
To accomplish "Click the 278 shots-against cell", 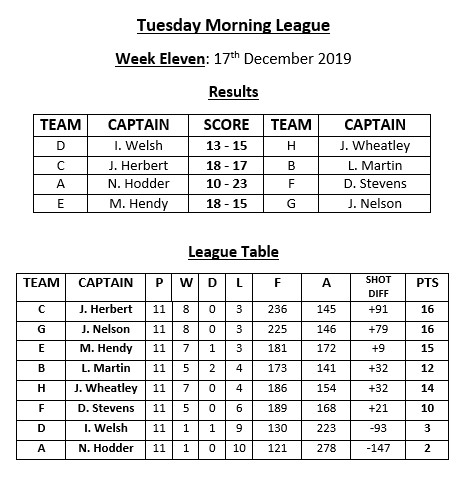I will click(326, 448).
